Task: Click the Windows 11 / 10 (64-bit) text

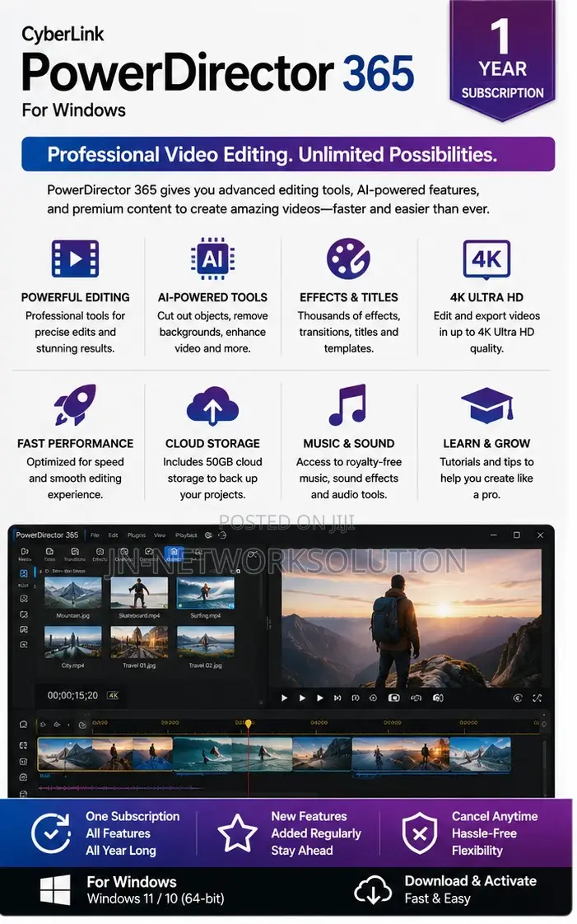Action: pyautogui.click(x=156, y=898)
